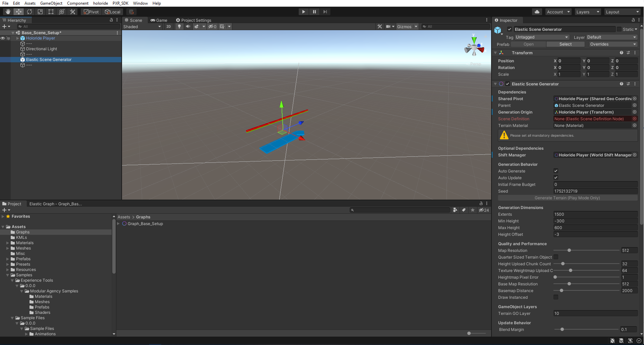Disable the Auto Generate checkbox
644x345 pixels.
click(556, 171)
